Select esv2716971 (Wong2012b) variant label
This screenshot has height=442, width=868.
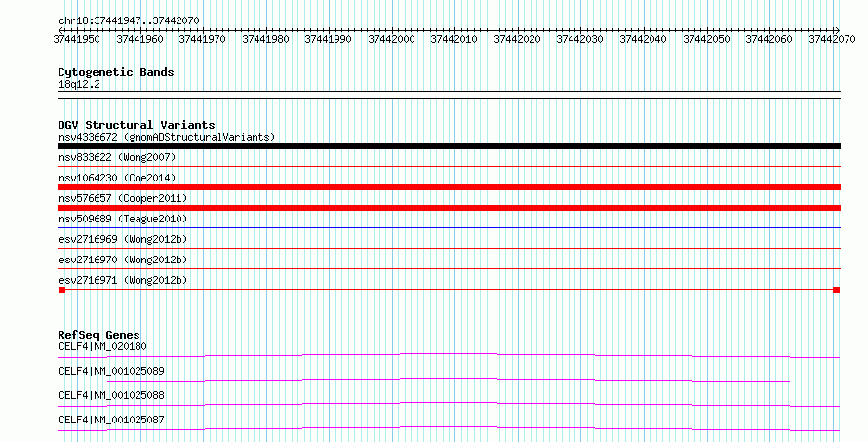pyautogui.click(x=123, y=280)
